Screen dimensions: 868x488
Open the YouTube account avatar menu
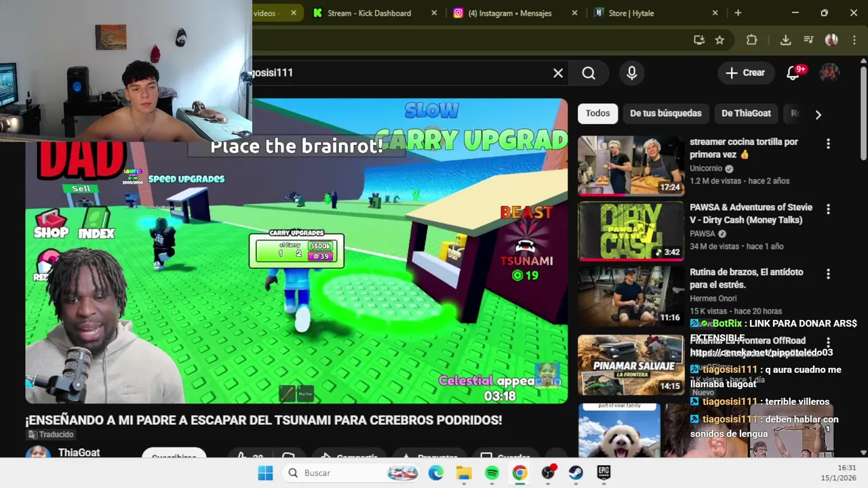point(830,73)
